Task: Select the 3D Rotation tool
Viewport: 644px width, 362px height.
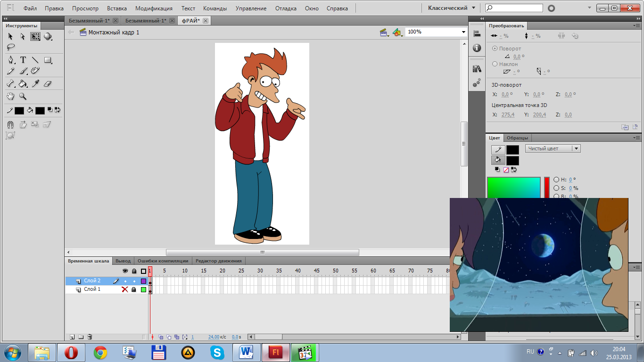Action: [48, 36]
